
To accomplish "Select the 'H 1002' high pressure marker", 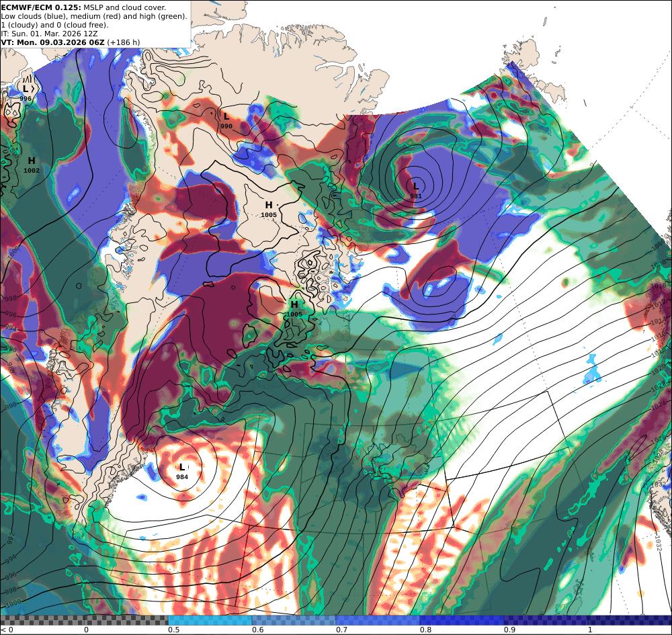I will [x=32, y=165].
